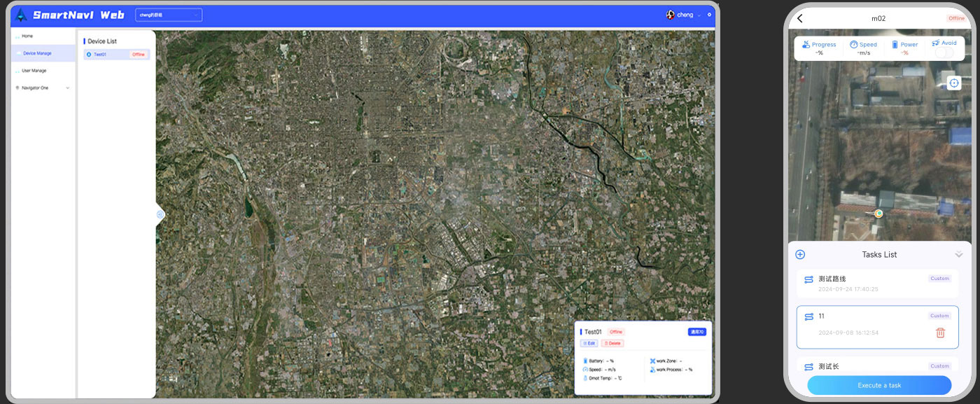Click the Edit button for Test01

click(x=589, y=343)
